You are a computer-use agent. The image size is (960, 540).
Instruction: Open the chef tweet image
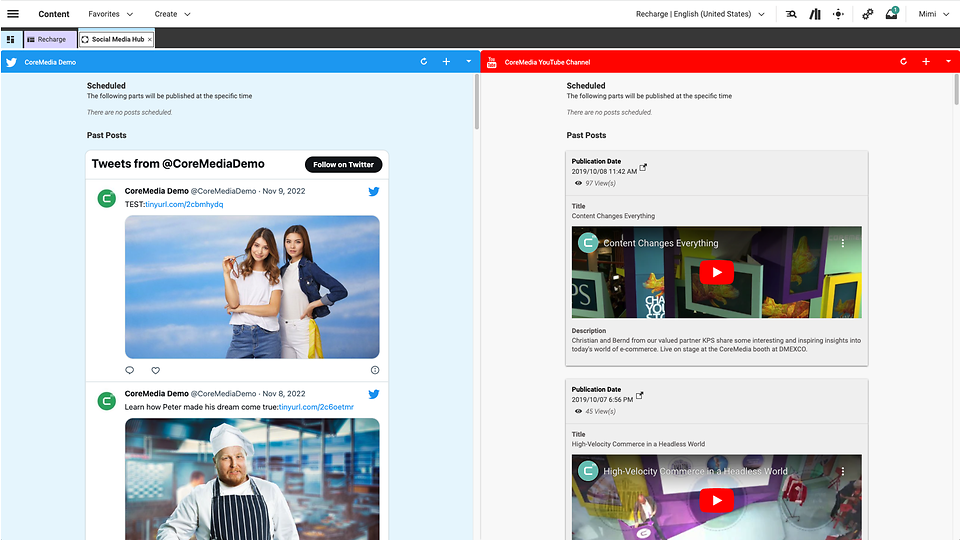252,479
